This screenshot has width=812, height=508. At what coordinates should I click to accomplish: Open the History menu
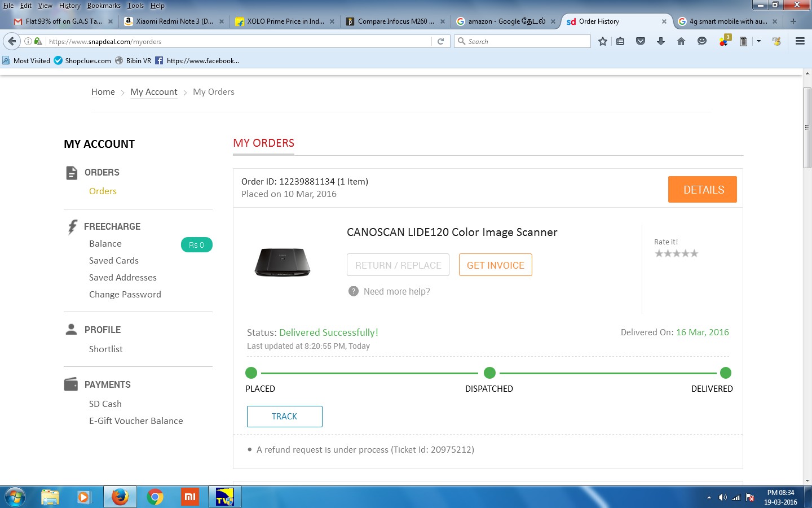coord(70,6)
